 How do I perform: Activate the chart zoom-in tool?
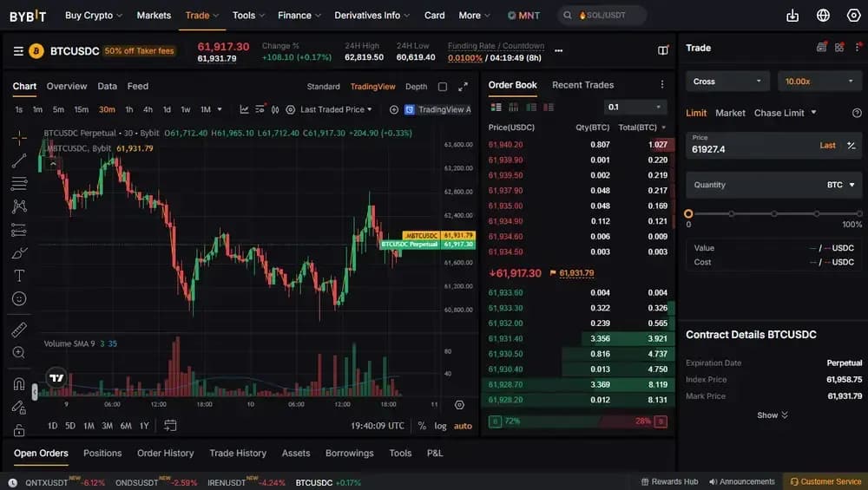(x=19, y=352)
